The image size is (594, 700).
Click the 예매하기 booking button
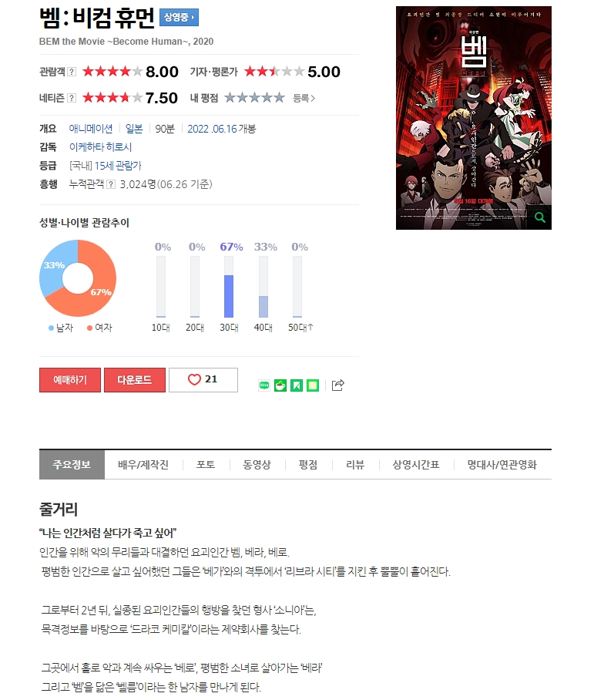pos(70,380)
